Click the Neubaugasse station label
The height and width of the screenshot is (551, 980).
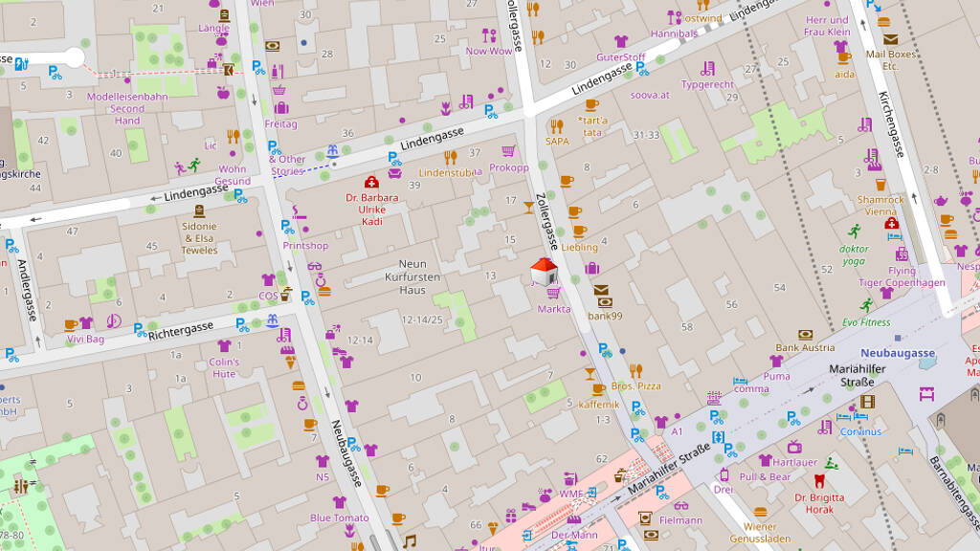[897, 353]
